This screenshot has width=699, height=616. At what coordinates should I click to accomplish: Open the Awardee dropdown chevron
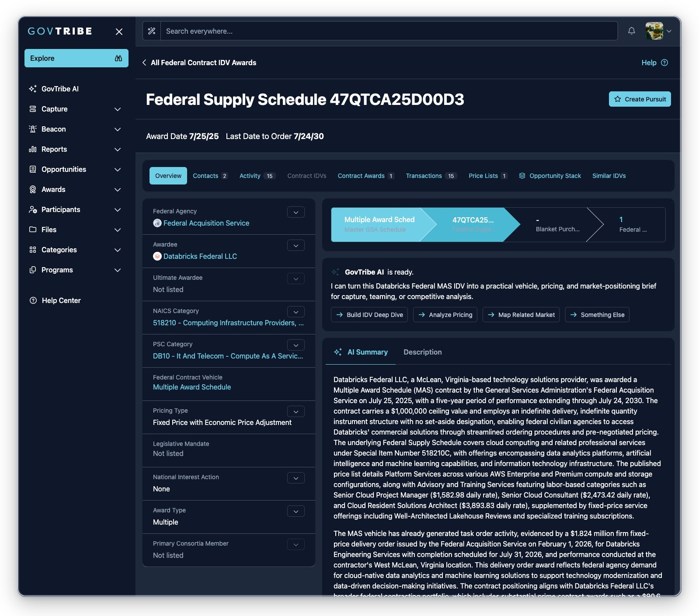(x=296, y=245)
